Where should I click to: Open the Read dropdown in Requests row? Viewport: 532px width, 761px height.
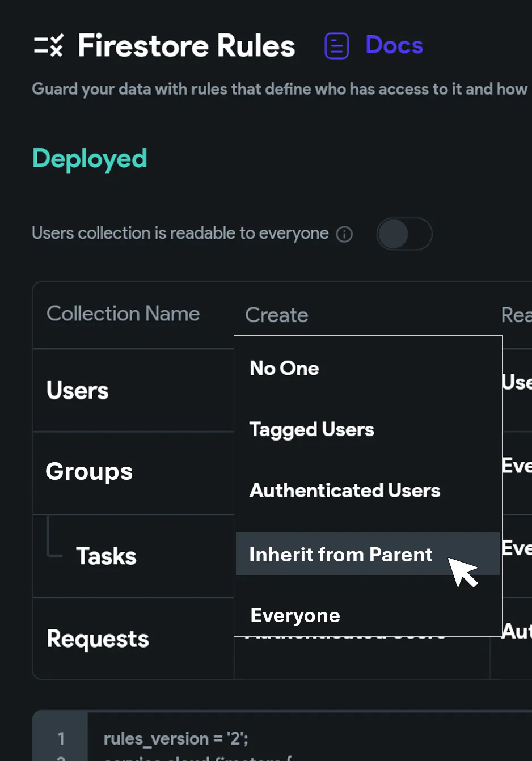point(516,631)
